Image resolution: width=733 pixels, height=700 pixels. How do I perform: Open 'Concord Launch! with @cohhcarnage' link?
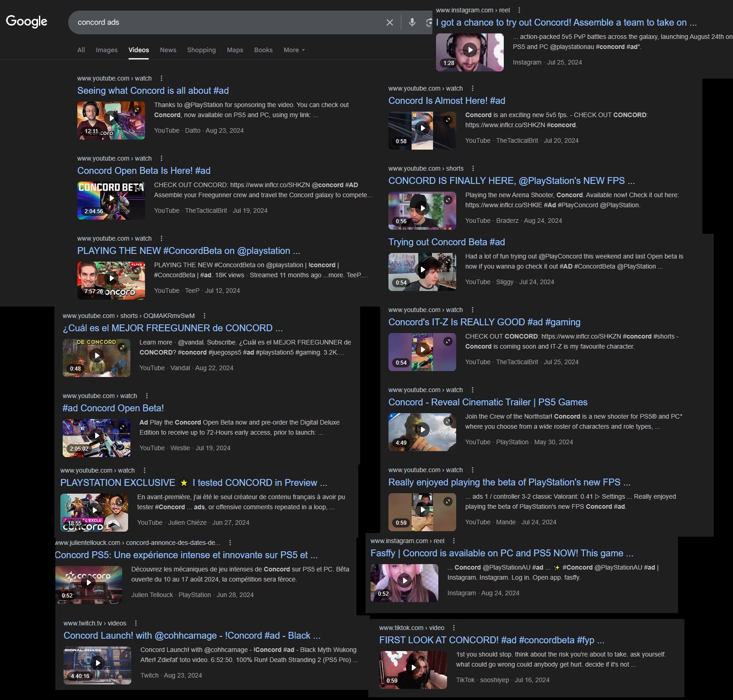click(x=192, y=635)
